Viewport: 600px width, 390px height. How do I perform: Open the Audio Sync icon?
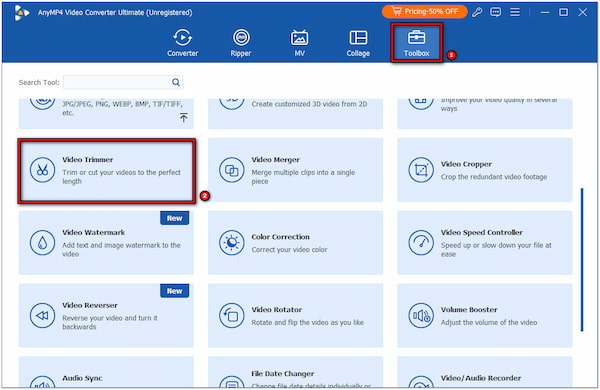pyautogui.click(x=42, y=382)
